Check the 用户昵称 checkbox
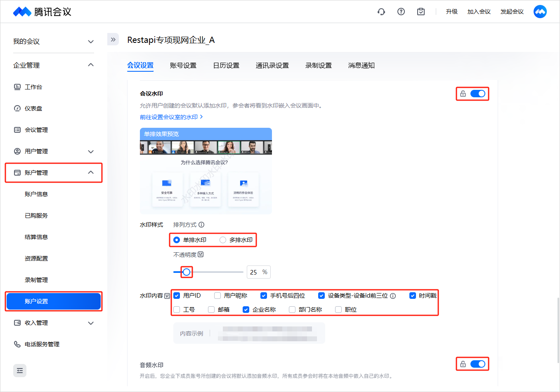Image resolution: width=560 pixels, height=392 pixels. click(x=217, y=296)
